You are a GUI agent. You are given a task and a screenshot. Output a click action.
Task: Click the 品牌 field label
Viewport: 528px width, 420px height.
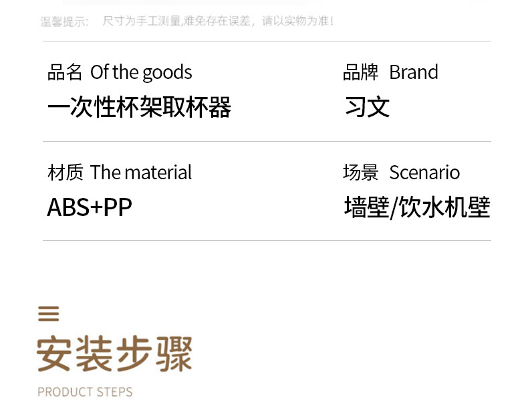click(360, 72)
